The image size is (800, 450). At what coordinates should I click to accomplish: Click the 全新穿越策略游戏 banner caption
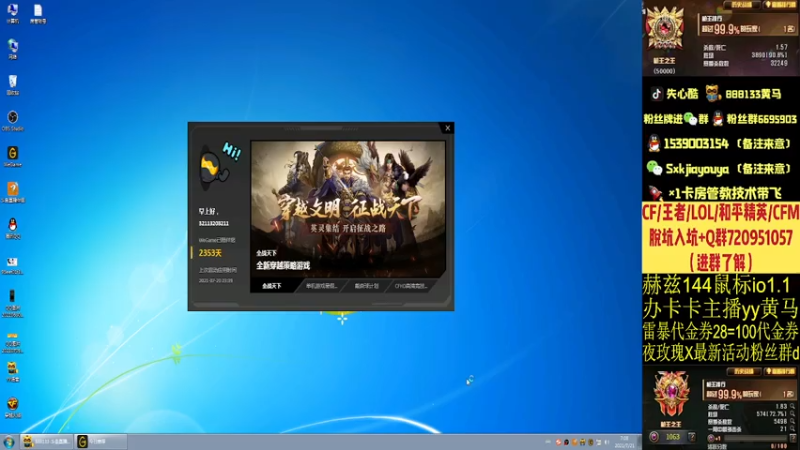(283, 266)
